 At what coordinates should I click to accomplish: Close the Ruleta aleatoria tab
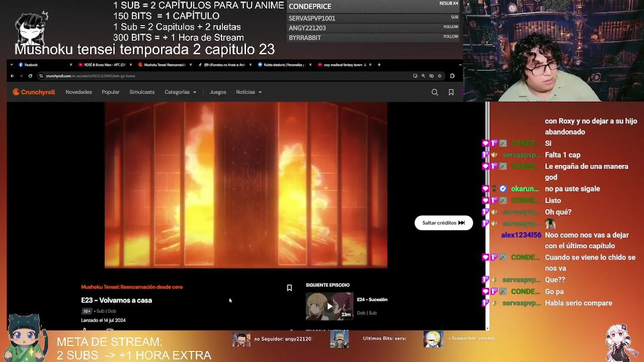[310, 64]
